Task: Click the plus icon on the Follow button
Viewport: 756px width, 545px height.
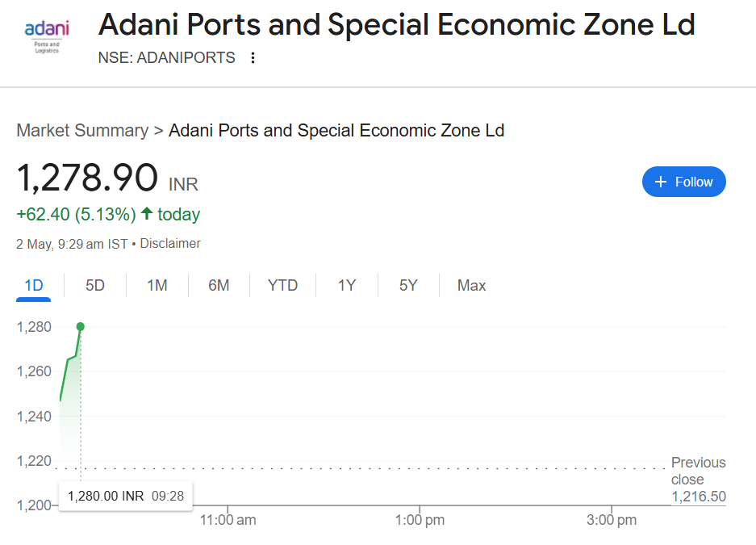Action: point(661,182)
